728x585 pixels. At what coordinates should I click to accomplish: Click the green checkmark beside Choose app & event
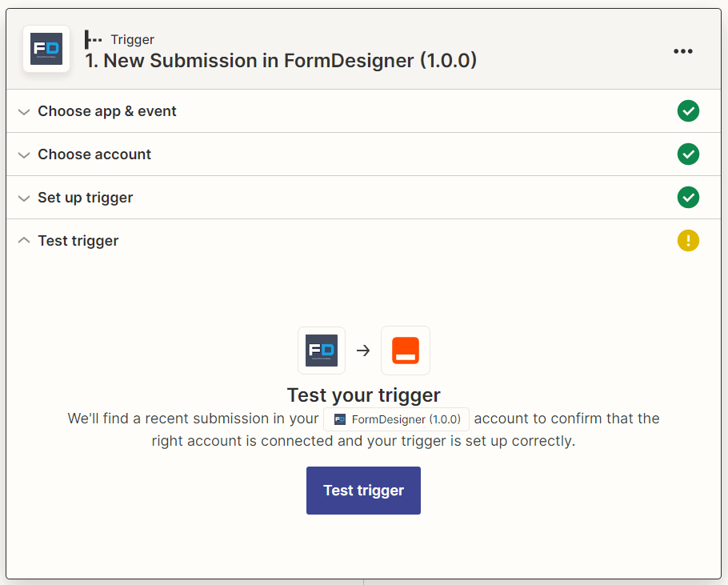pyautogui.click(x=688, y=110)
